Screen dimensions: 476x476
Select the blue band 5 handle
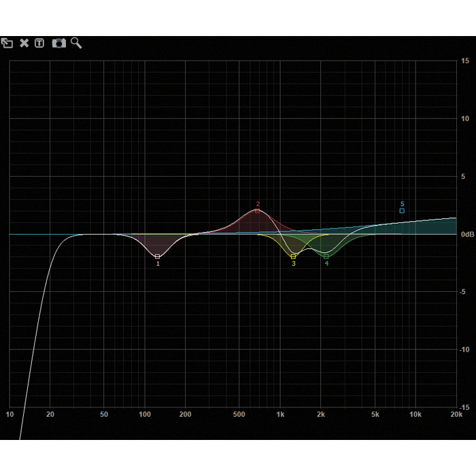click(402, 211)
